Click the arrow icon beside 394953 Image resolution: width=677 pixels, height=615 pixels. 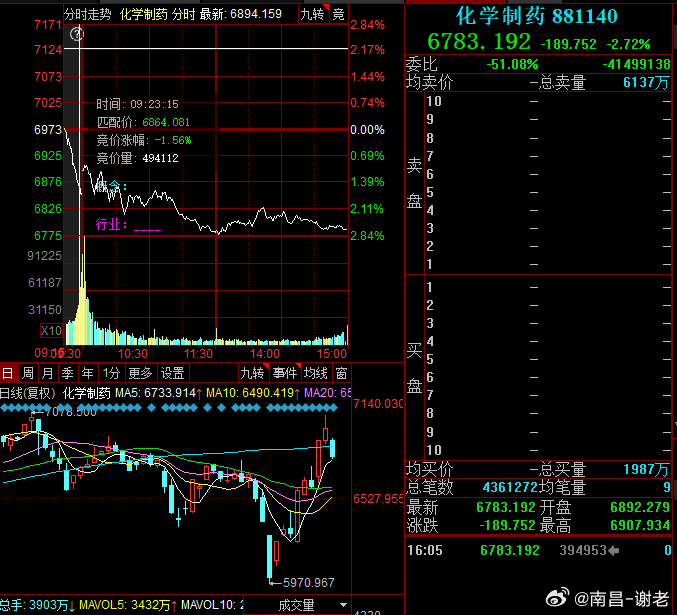(614, 550)
